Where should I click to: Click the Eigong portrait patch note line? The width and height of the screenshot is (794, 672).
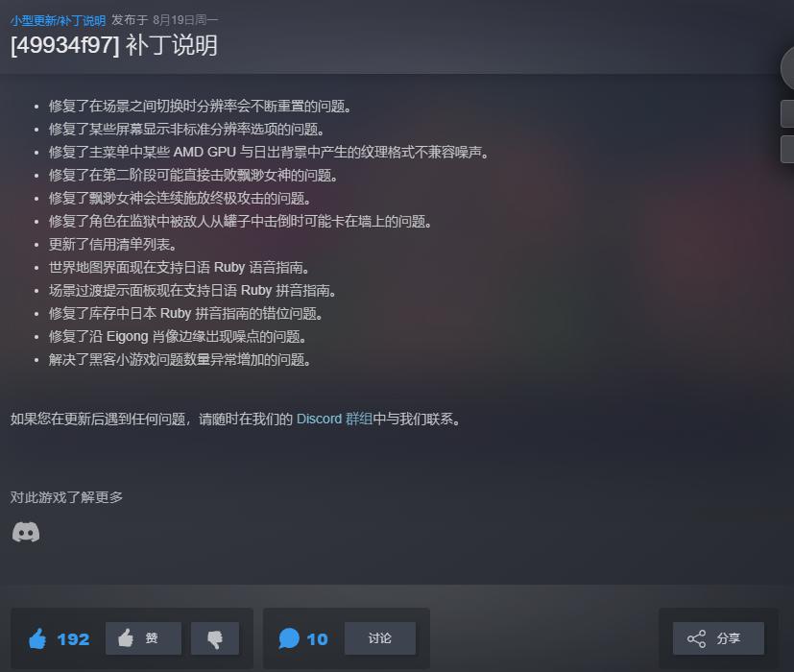point(179,336)
